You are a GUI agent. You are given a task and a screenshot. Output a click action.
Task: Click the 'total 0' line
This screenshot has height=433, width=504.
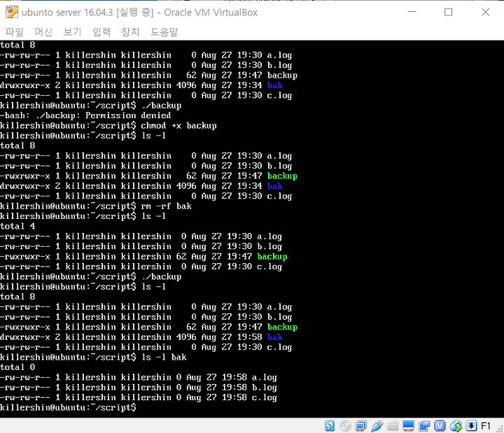coord(17,367)
